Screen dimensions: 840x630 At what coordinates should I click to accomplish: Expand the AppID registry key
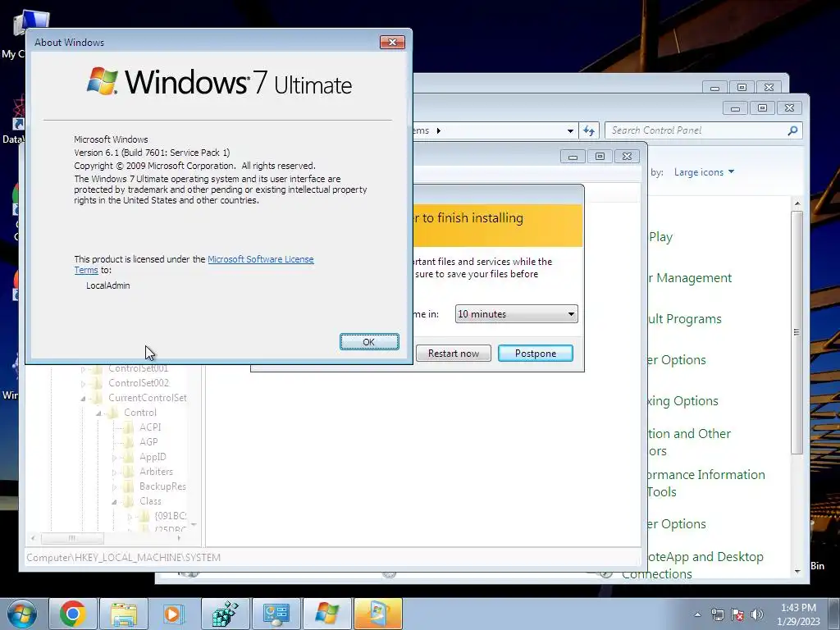(x=114, y=458)
